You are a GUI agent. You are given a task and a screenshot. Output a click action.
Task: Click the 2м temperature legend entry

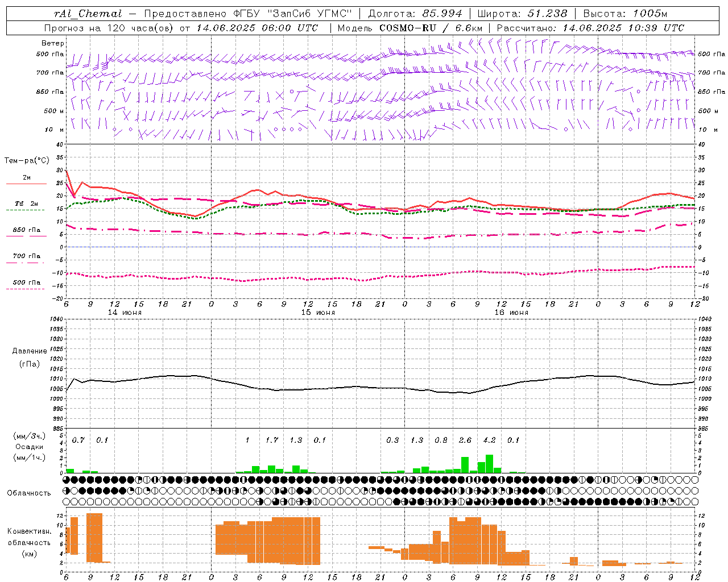(x=27, y=178)
